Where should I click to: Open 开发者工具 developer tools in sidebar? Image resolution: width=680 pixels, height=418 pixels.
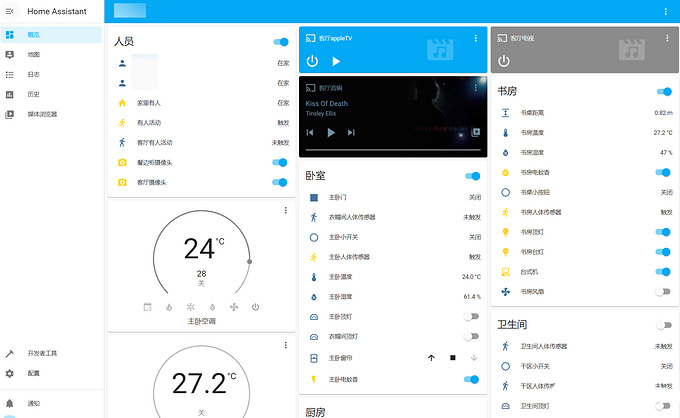(x=51, y=353)
